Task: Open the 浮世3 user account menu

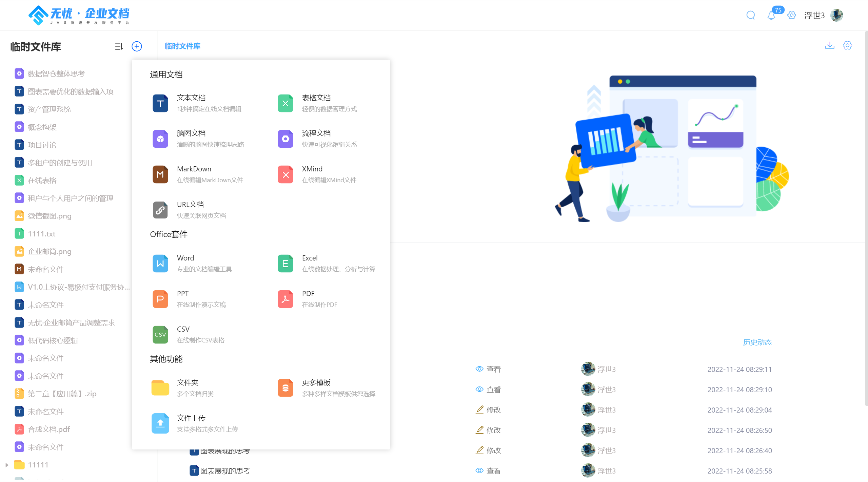Action: click(x=814, y=16)
